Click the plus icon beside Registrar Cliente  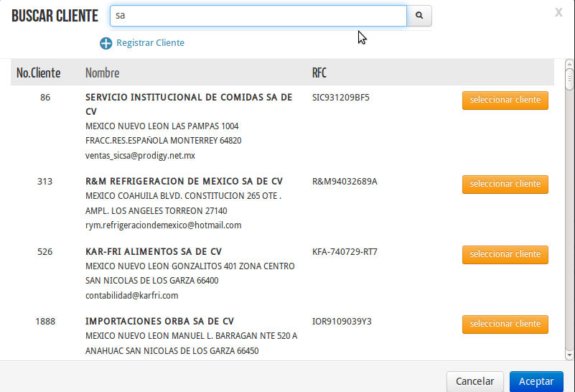click(x=106, y=43)
